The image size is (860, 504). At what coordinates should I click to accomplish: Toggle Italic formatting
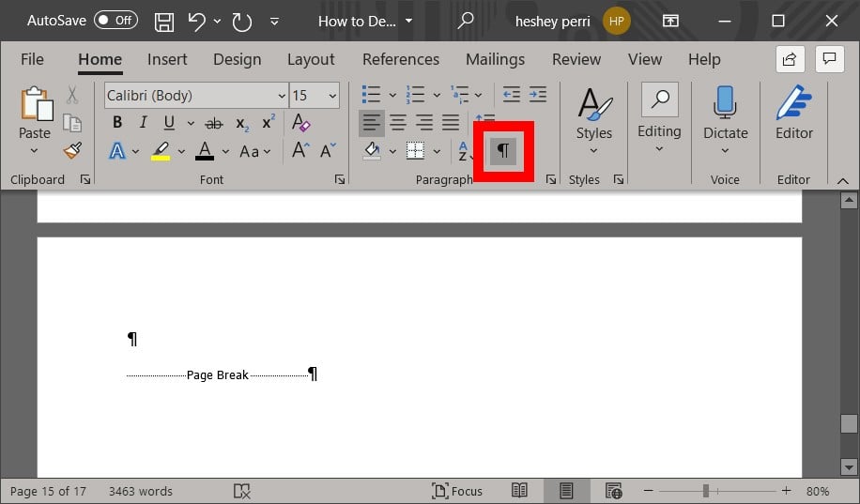pos(143,123)
